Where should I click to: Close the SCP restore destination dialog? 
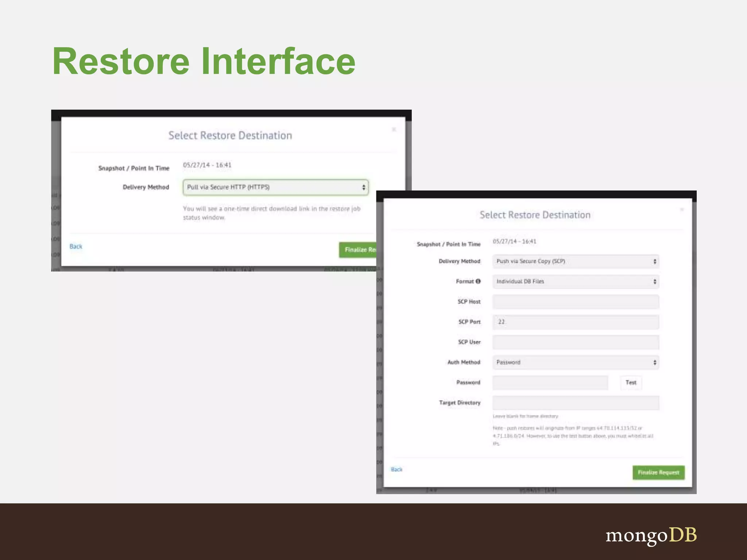681,209
